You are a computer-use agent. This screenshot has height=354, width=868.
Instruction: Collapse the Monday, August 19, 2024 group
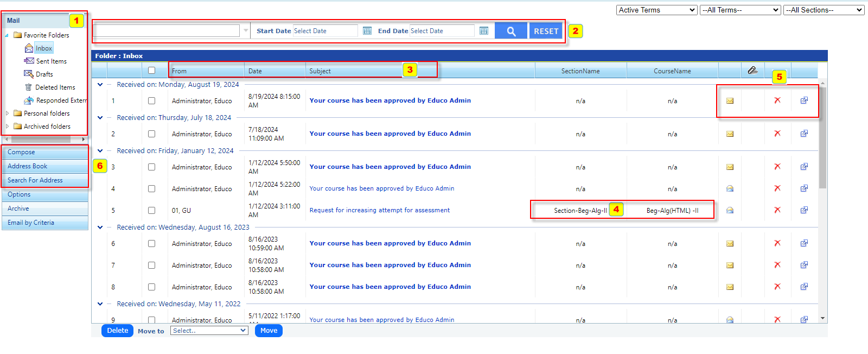pos(100,85)
